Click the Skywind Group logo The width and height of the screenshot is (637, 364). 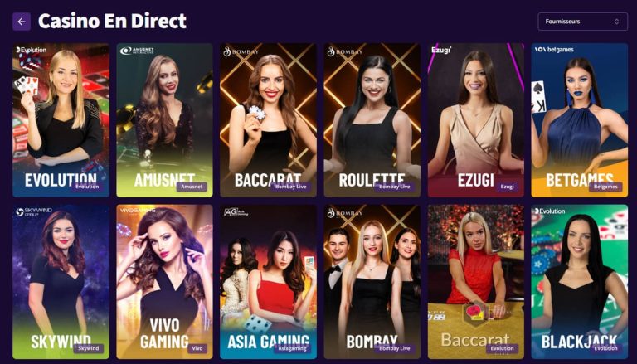34,211
